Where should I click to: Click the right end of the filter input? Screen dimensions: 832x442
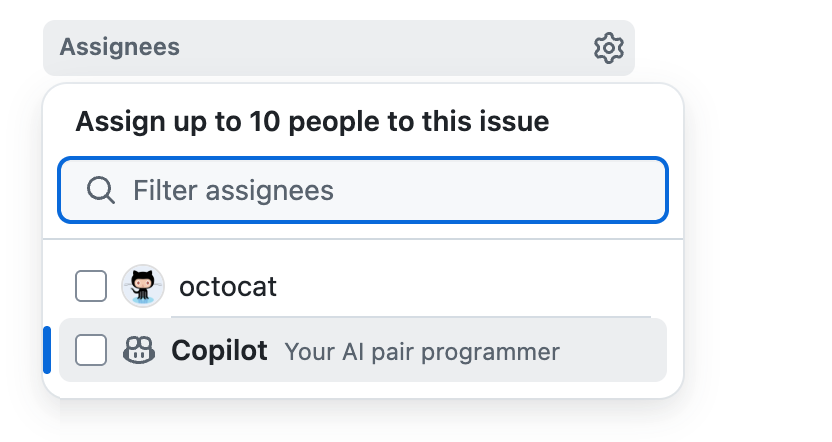click(630, 190)
